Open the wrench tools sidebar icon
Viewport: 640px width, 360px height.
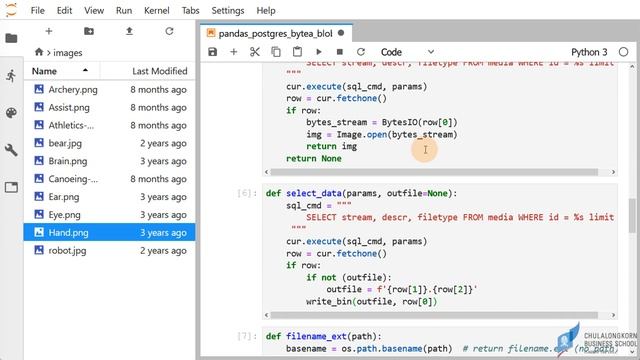(x=11, y=150)
